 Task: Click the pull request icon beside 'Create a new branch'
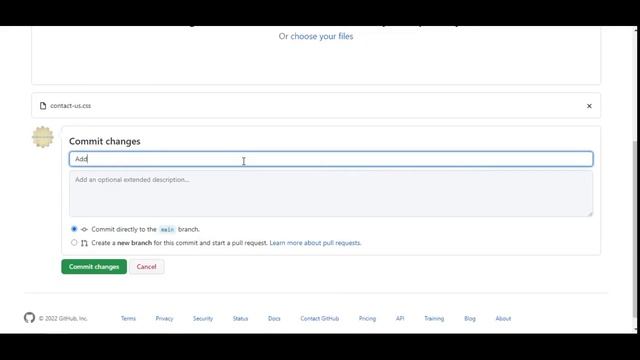84,243
